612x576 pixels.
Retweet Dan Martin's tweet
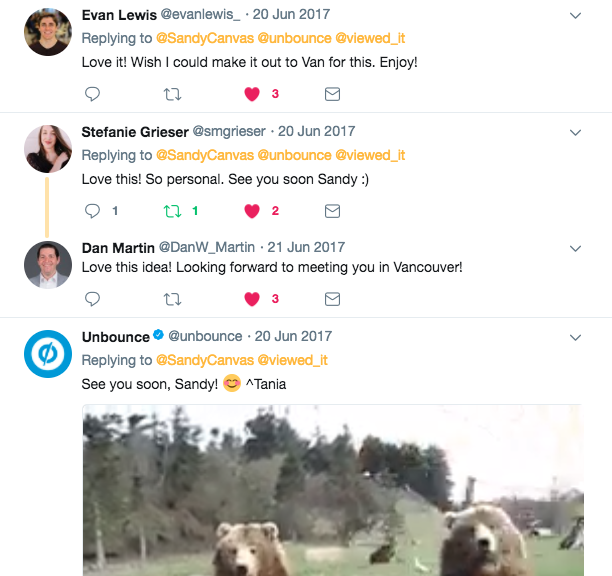172,299
